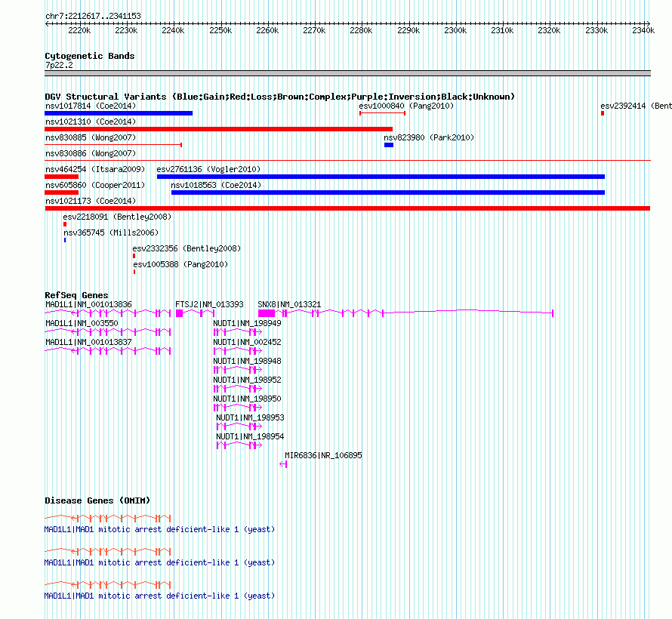
Task: Click the red bar under nsv464254
Action: pos(62,177)
